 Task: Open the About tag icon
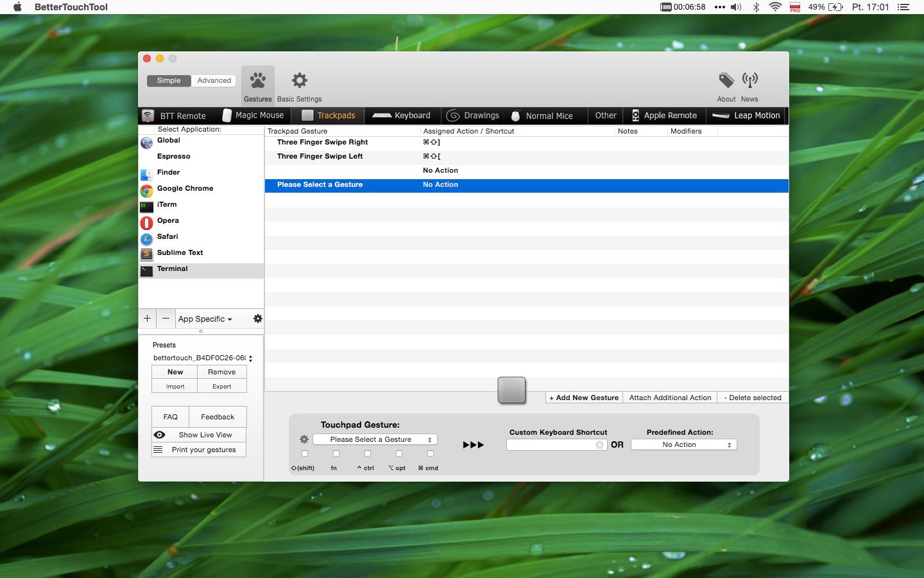[x=726, y=86]
